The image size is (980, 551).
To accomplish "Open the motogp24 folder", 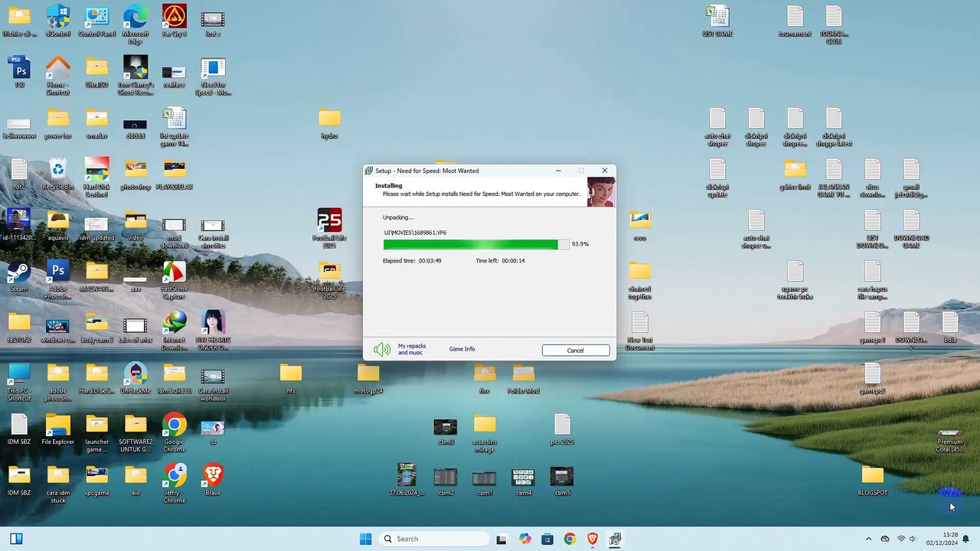I will pyautogui.click(x=368, y=379).
